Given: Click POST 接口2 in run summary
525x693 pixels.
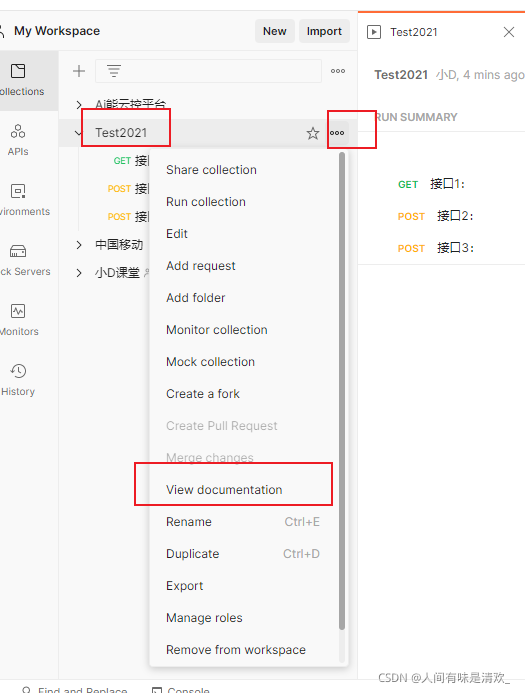Looking at the screenshot, I should [x=436, y=216].
